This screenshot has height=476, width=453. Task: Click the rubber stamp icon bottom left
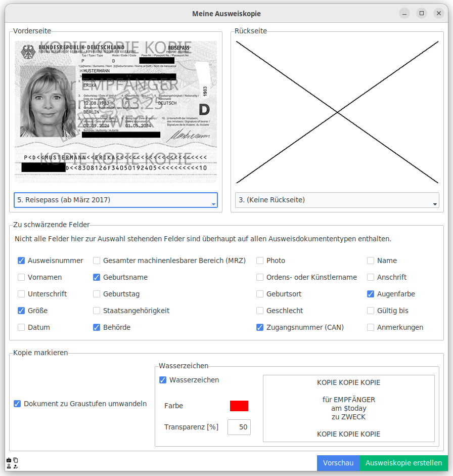9,466
